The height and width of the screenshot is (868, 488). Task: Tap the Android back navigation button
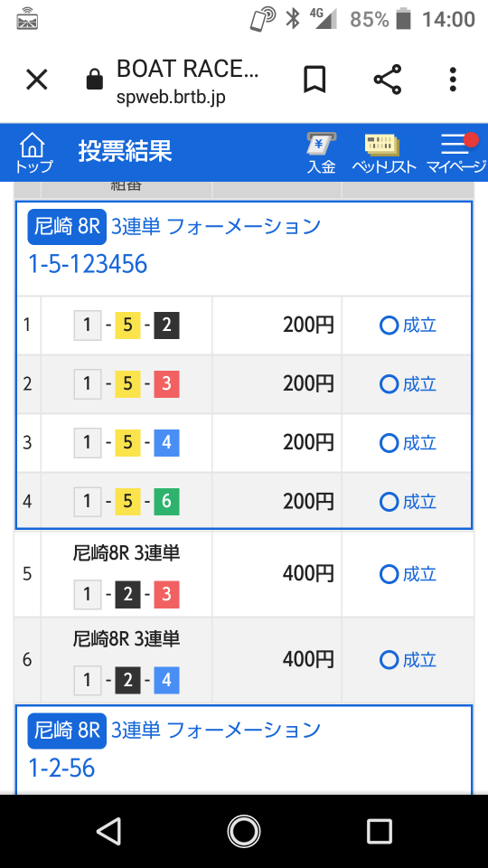(x=109, y=832)
